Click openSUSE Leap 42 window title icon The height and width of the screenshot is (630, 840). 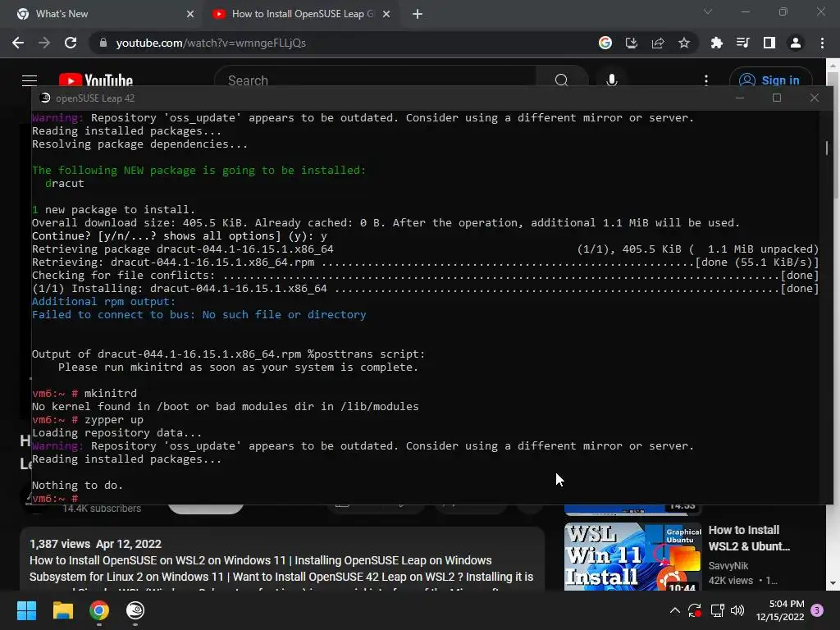click(46, 98)
